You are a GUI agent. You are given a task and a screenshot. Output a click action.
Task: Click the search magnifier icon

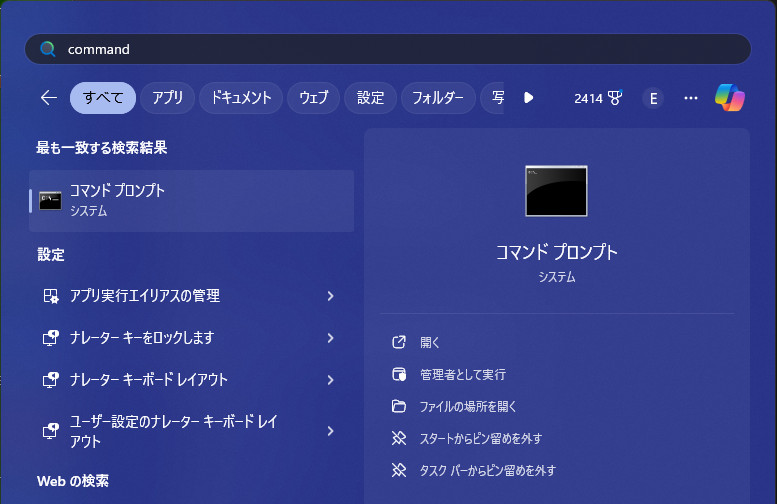(x=48, y=49)
